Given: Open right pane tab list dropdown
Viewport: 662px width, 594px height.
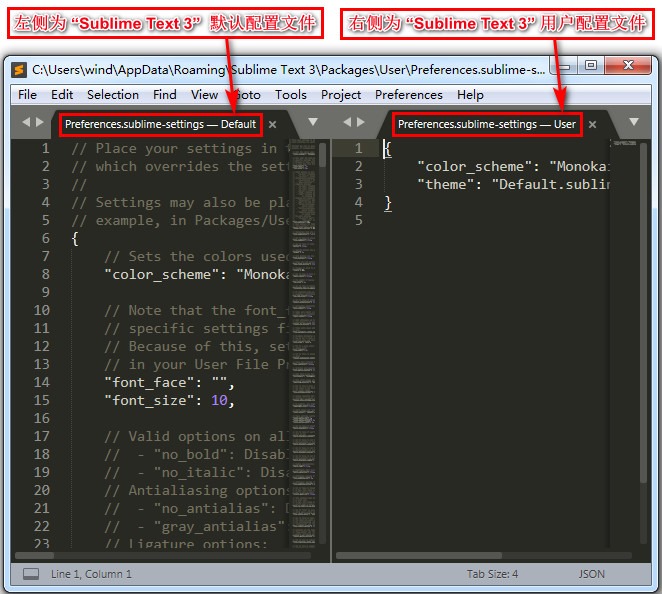Looking at the screenshot, I should pos(634,122).
